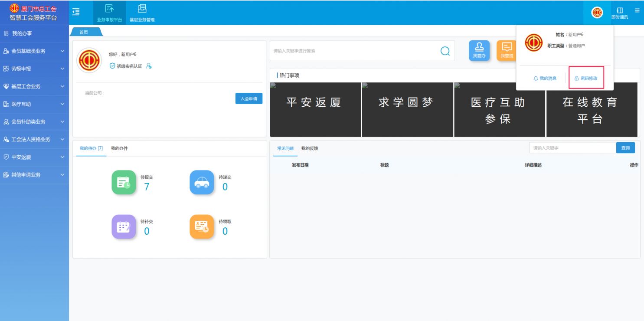Open the green 待提交 calendar icon

(x=124, y=182)
